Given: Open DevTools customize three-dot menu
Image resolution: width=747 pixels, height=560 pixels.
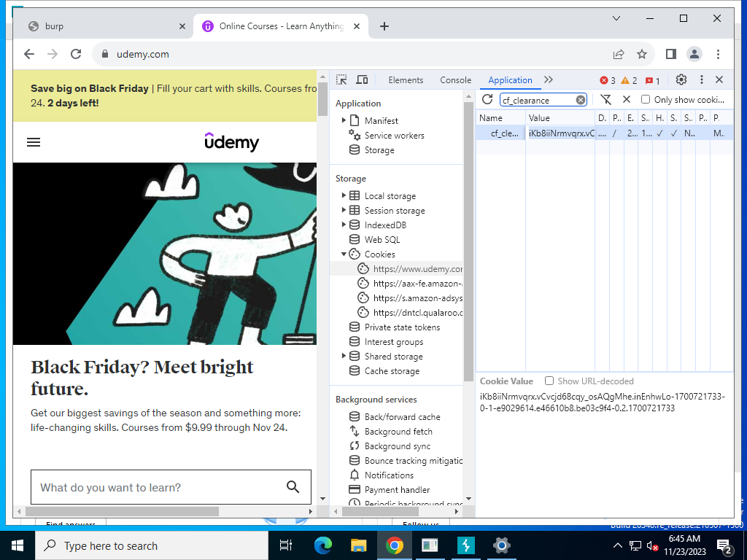Looking at the screenshot, I should coord(701,80).
